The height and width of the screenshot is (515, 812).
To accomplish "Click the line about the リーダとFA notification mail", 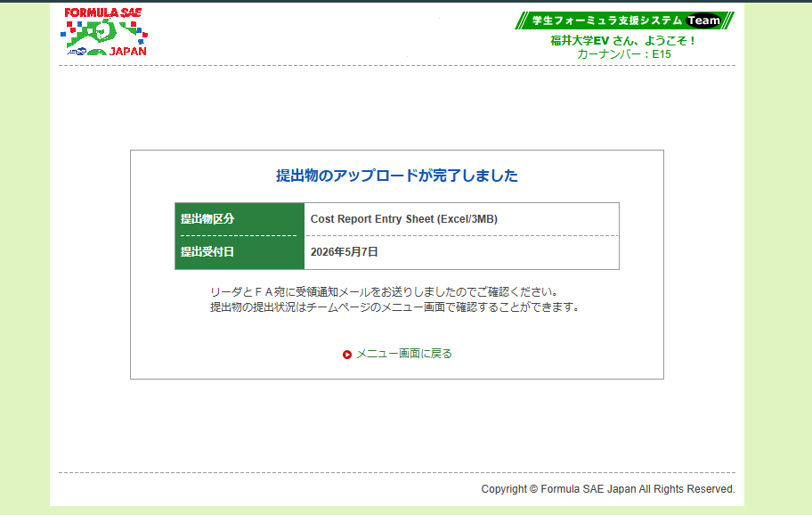I will tap(385, 292).
